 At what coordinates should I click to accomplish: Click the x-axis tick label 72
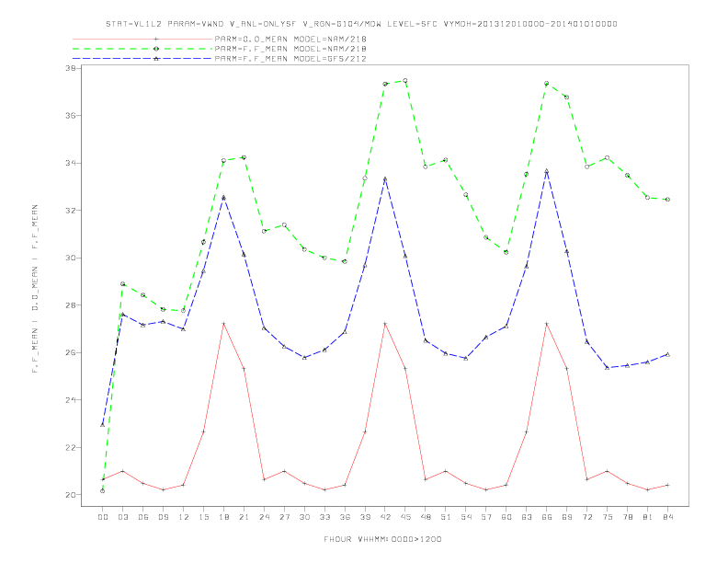587,517
